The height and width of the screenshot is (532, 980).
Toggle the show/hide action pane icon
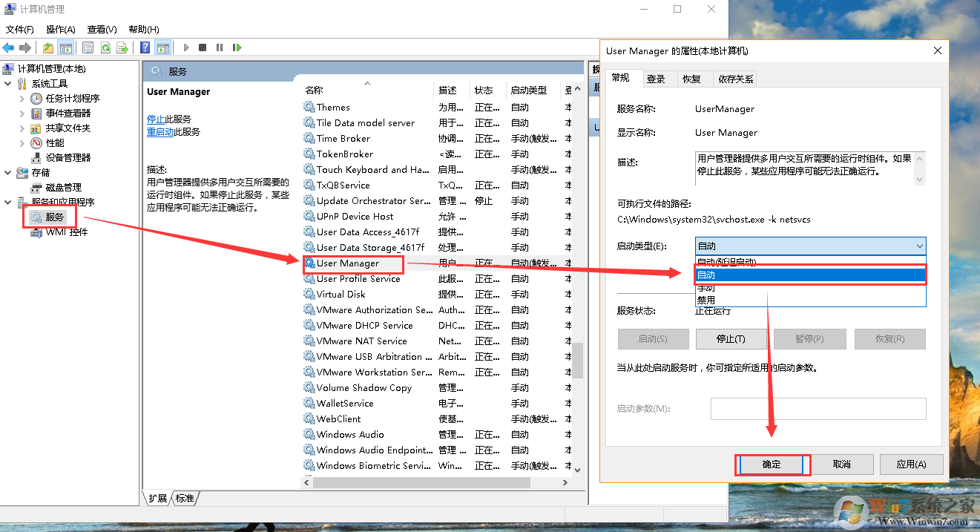pos(163,47)
